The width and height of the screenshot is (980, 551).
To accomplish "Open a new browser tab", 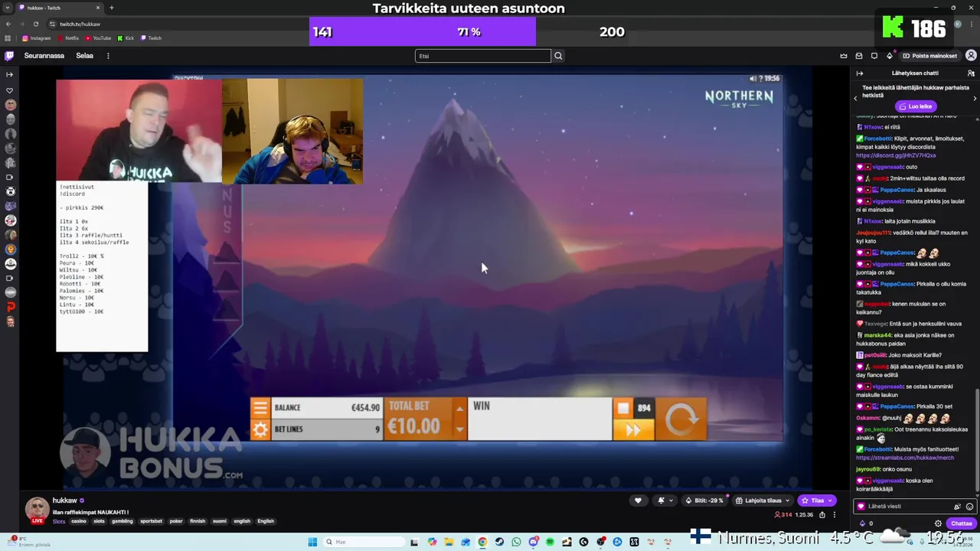I will click(112, 8).
